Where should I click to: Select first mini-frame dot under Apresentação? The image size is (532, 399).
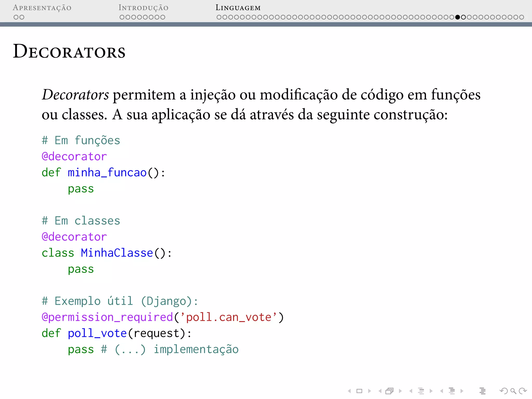(16, 17)
